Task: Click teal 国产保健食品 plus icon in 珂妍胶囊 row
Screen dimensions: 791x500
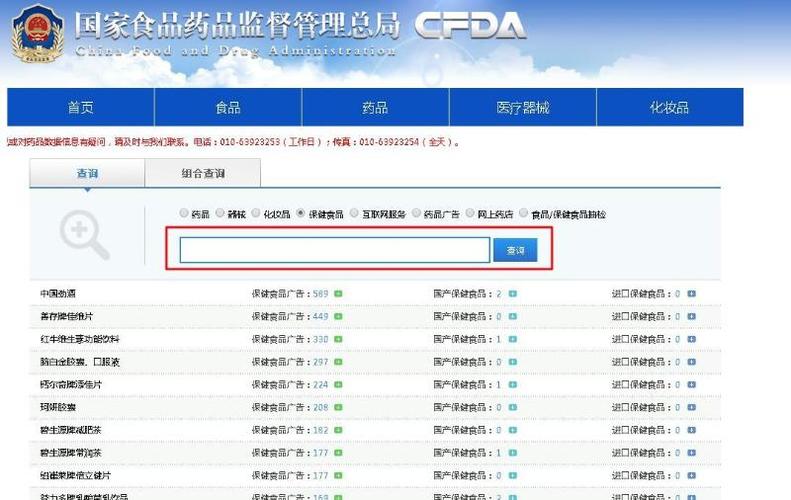Action: point(513,407)
